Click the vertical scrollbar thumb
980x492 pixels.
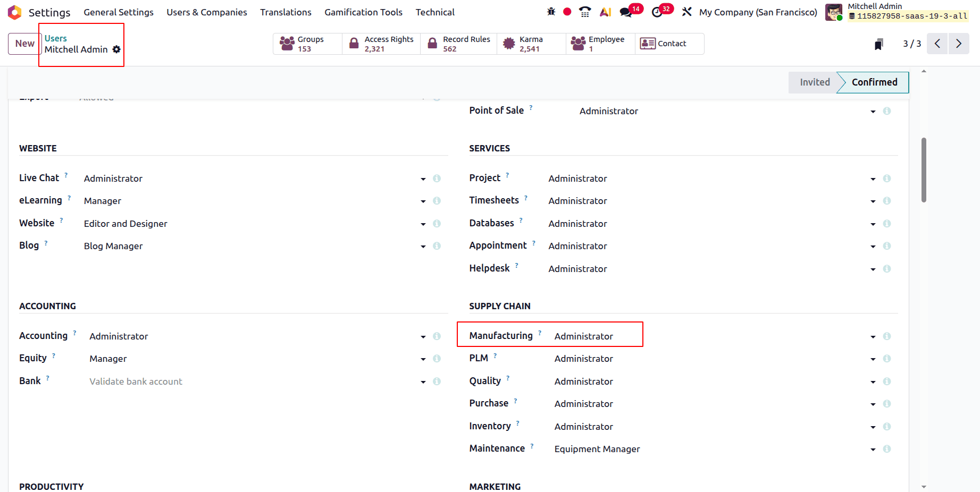[924, 170]
